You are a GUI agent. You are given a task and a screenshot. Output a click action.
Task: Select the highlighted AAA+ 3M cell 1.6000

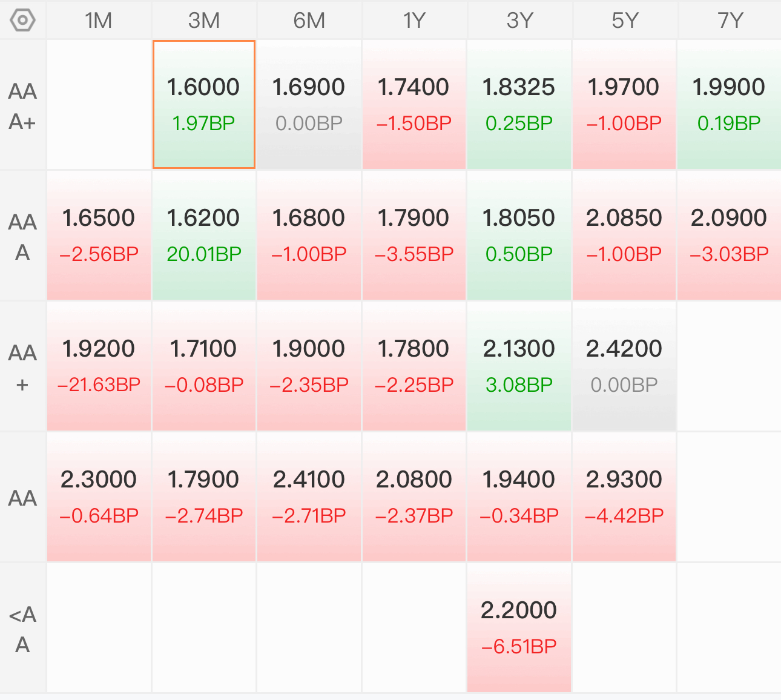click(x=204, y=105)
